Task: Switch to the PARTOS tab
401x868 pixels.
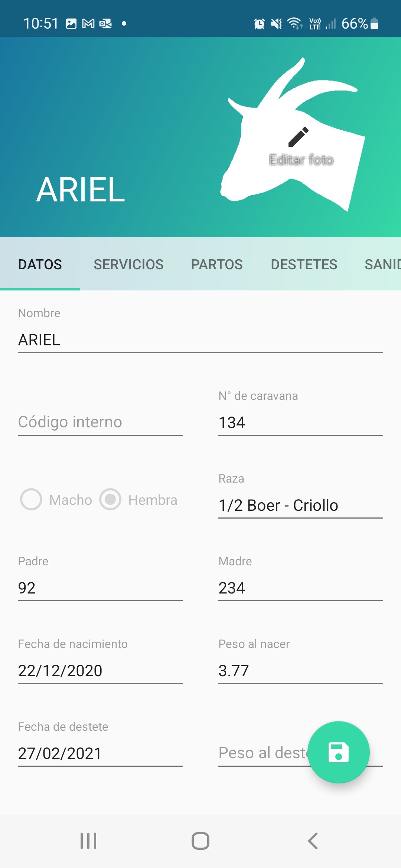Action: pos(217,264)
